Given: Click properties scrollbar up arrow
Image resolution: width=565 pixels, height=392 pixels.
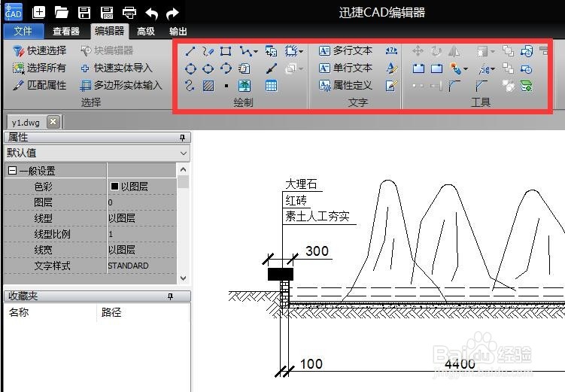Looking at the screenshot, I should tap(183, 169).
